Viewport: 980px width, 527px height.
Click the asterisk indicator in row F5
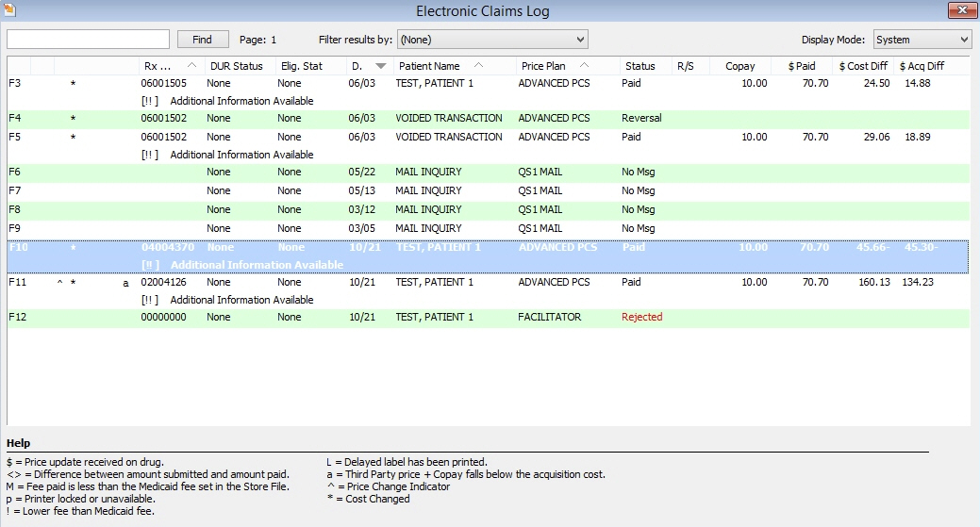pos(74,138)
